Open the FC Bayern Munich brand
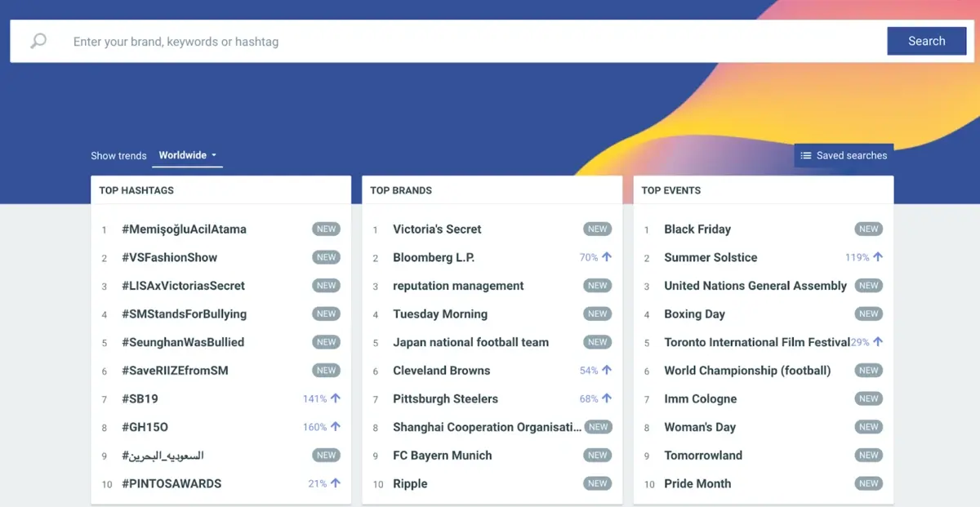 tap(442, 456)
